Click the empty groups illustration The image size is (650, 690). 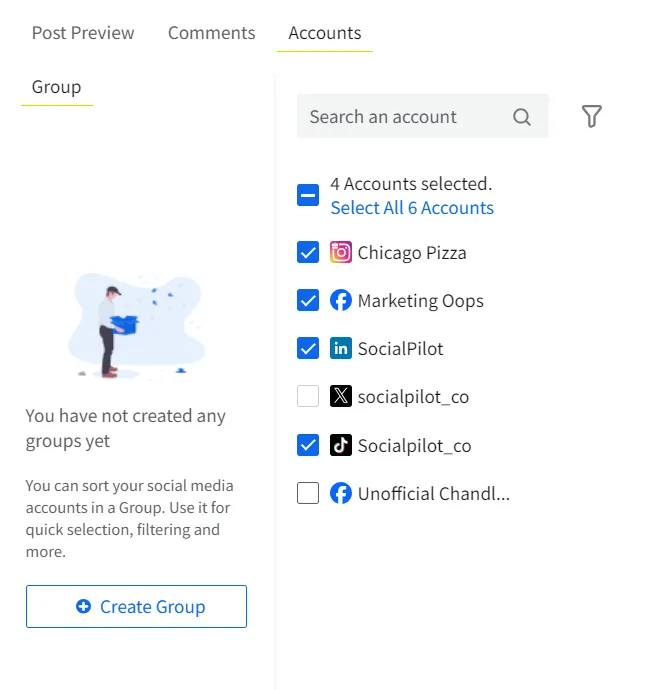tap(137, 326)
